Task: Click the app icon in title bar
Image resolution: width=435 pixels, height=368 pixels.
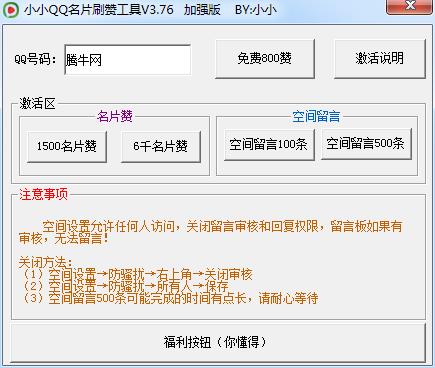Action: pos(11,9)
